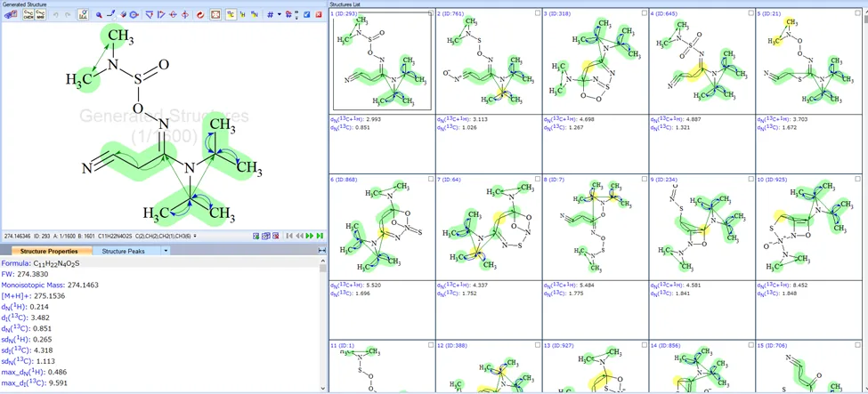The image size is (868, 394).
Task: Select the Structure Properties tab
Action: tap(47, 251)
